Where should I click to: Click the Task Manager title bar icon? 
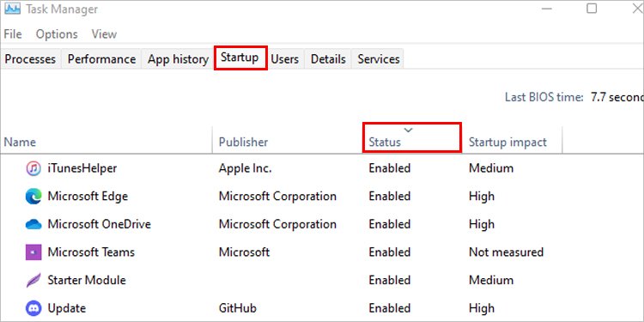pos(12,9)
